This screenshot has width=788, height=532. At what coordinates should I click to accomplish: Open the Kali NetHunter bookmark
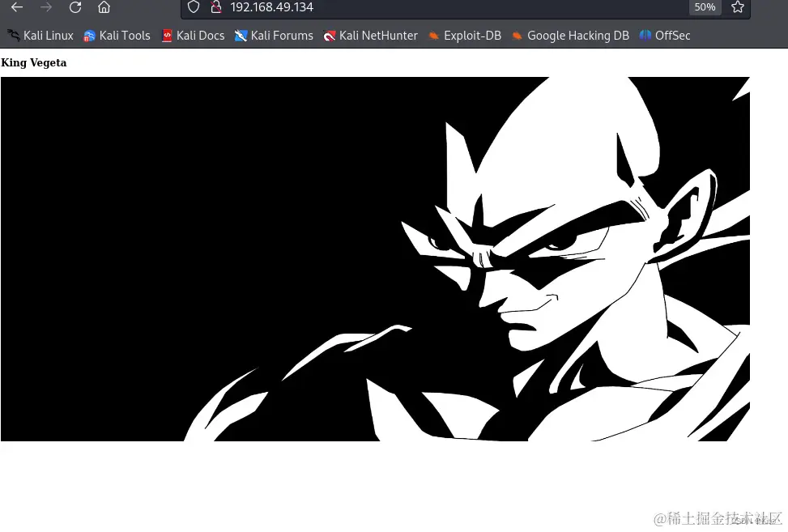click(x=370, y=36)
